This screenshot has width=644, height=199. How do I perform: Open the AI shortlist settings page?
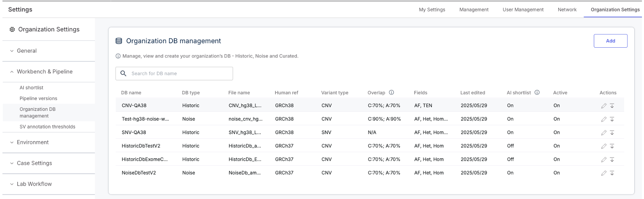coord(31,88)
